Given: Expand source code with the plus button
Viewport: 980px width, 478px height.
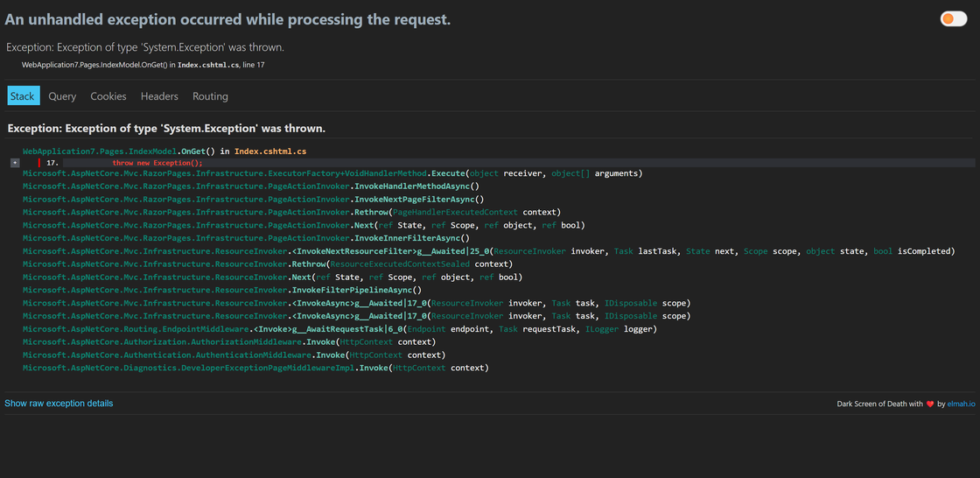Looking at the screenshot, I should pyautogui.click(x=15, y=163).
